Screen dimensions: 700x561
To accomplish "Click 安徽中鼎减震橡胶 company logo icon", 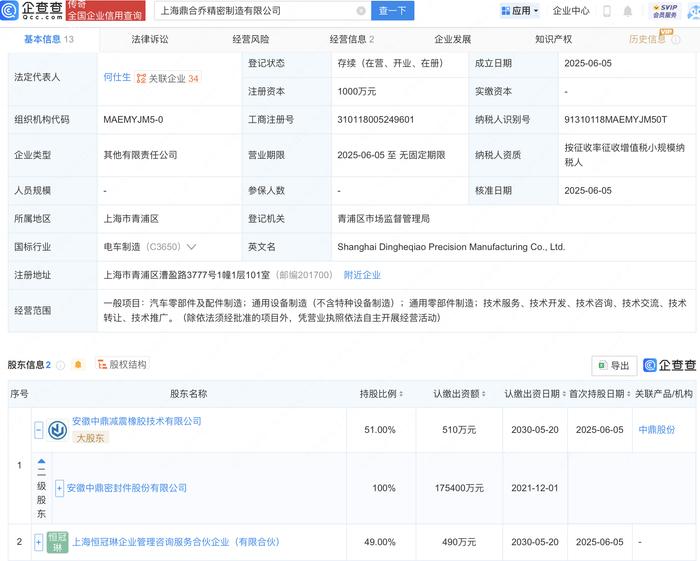I will (58, 430).
